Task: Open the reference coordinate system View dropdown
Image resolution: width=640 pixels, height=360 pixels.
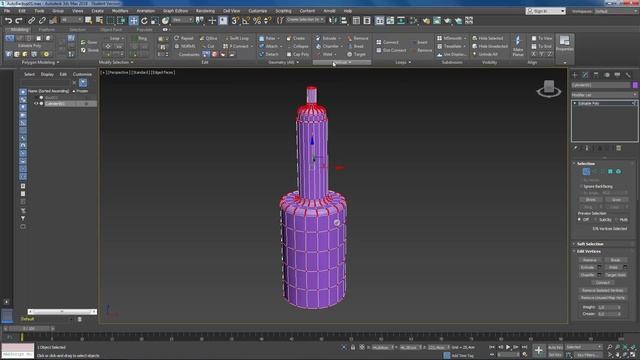Action: 182,20
